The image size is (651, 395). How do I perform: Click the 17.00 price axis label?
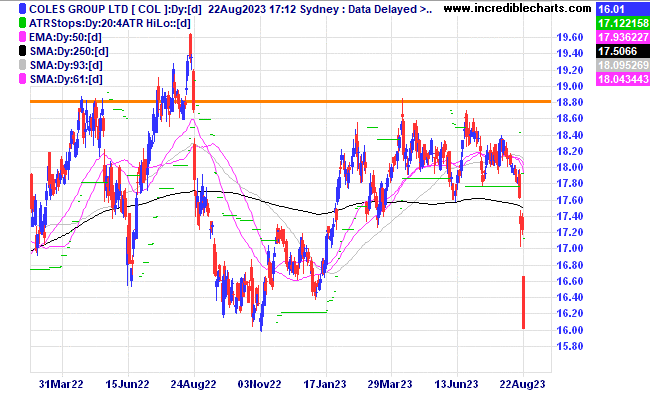click(570, 248)
